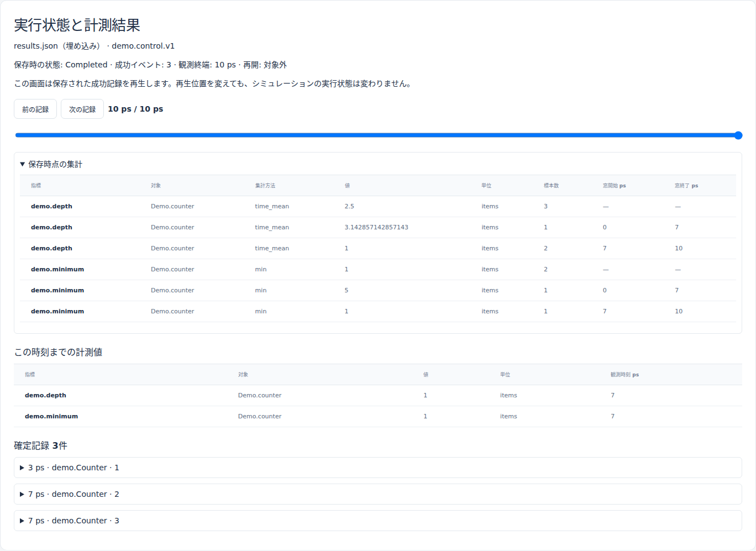The image size is (756, 551).
Task: Click the 次の記録 button
Action: [82, 109]
